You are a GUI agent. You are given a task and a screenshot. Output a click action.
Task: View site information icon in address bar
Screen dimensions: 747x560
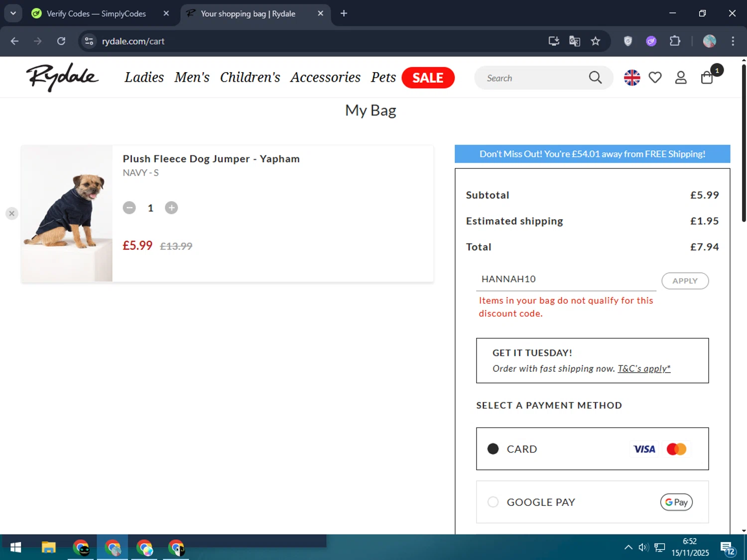click(89, 41)
